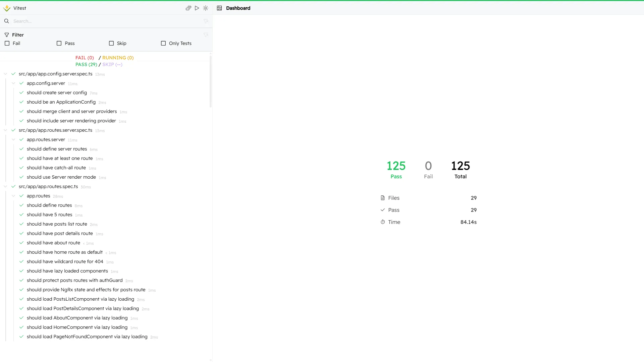
Task: Open the Dashboard tab
Action: (x=238, y=8)
